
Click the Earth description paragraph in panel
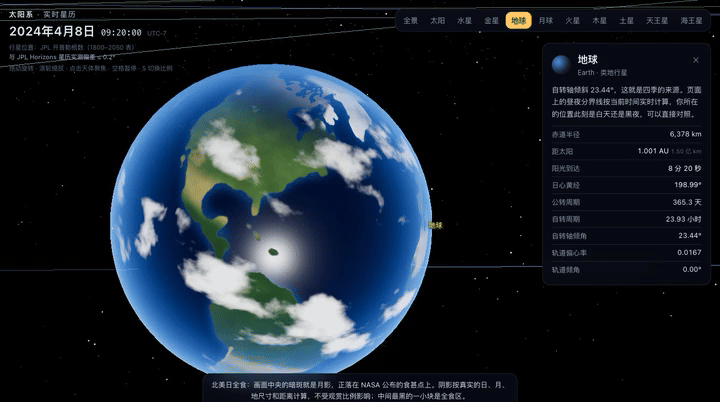pos(626,102)
